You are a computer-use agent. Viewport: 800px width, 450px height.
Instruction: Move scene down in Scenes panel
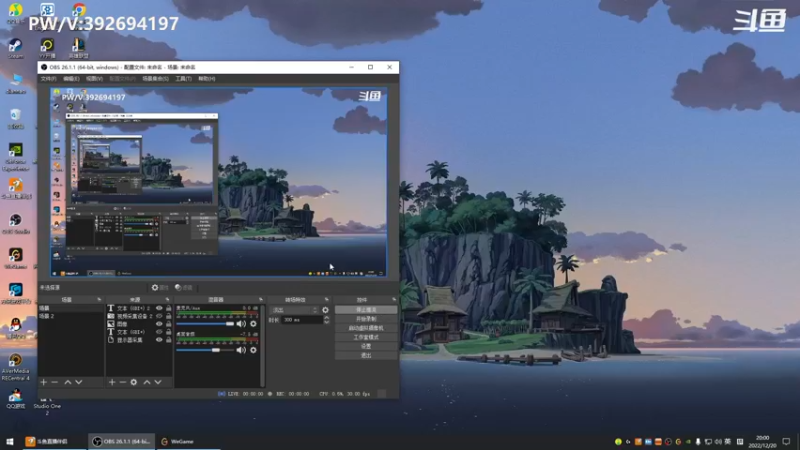tap(79, 382)
